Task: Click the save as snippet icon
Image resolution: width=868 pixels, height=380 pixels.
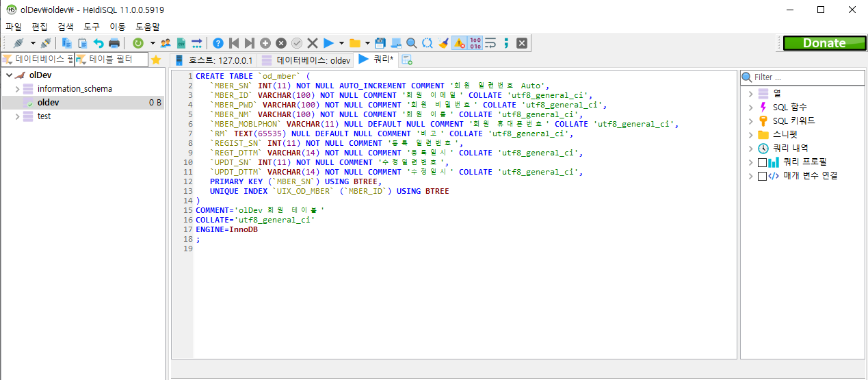Action: (396, 43)
